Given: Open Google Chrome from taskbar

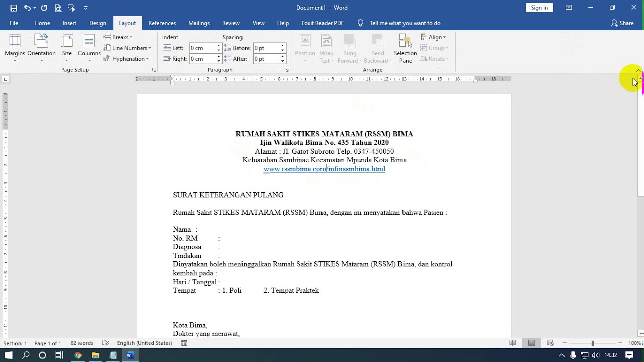Looking at the screenshot, I should coord(78,355).
